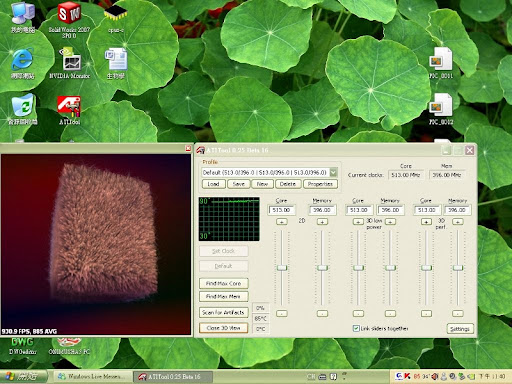Click the 3D perf Core input field
Screen dimensions: 512x384
click(x=427, y=210)
